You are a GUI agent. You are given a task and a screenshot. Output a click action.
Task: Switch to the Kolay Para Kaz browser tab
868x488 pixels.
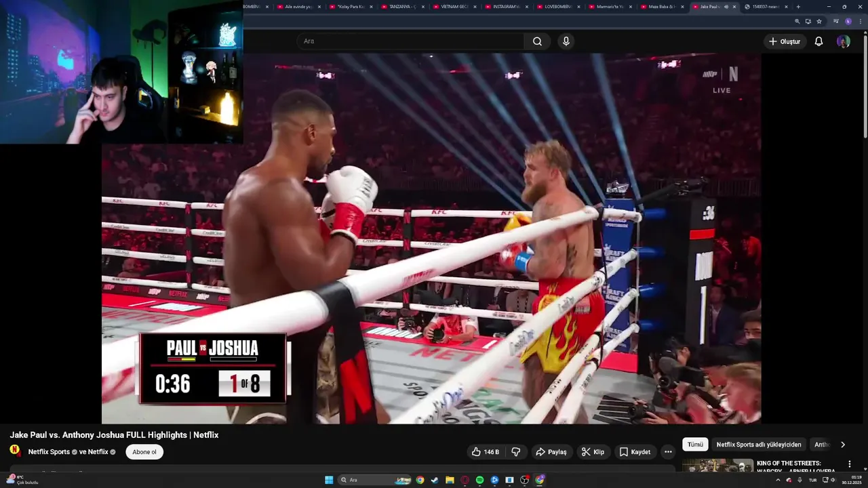(351, 7)
